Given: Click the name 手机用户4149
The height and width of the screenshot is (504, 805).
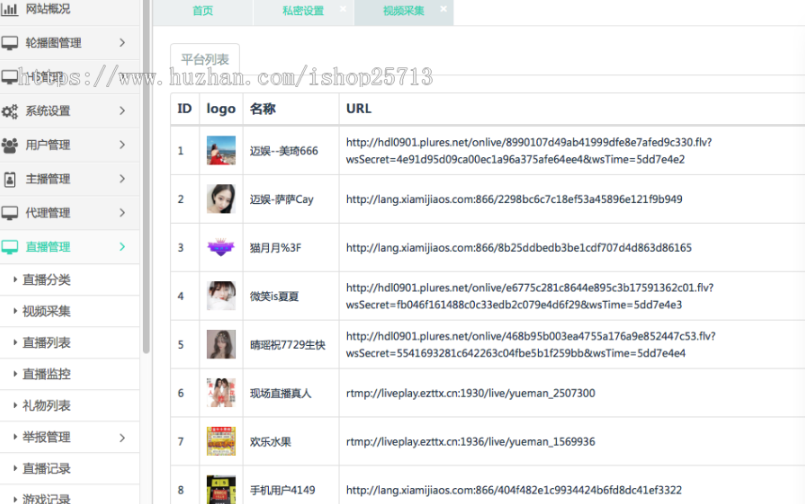Looking at the screenshot, I should coord(282,490).
